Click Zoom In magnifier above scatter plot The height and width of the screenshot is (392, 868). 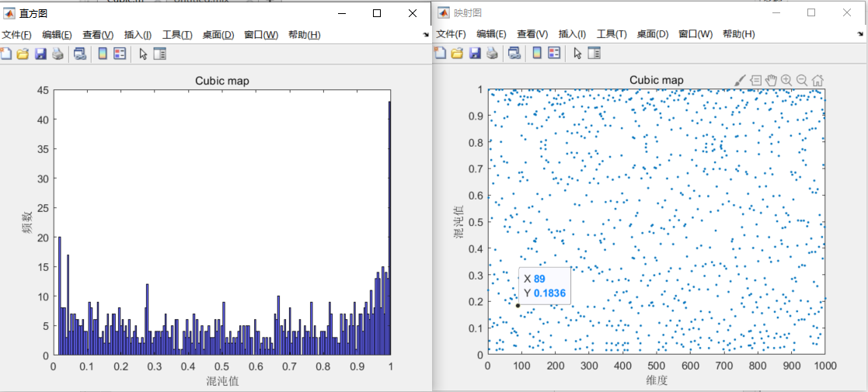[x=786, y=81]
